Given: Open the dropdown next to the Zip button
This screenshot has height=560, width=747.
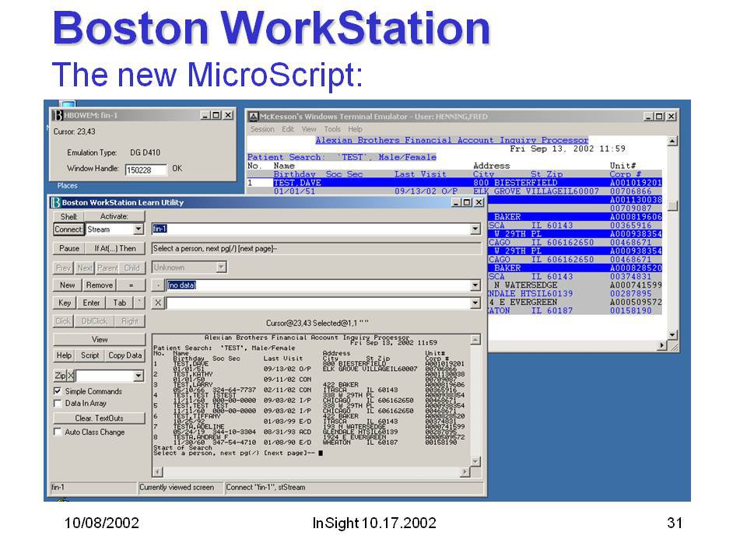Looking at the screenshot, I should (x=139, y=376).
